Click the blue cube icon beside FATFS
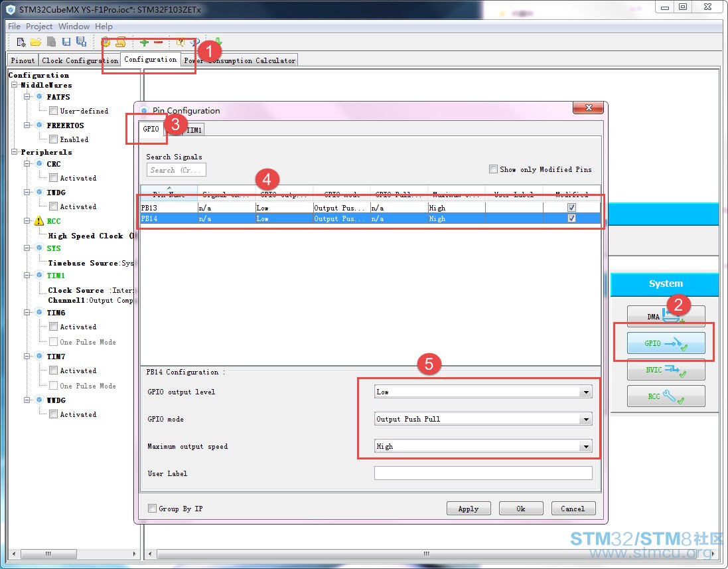This screenshot has height=569, width=728. [39, 97]
